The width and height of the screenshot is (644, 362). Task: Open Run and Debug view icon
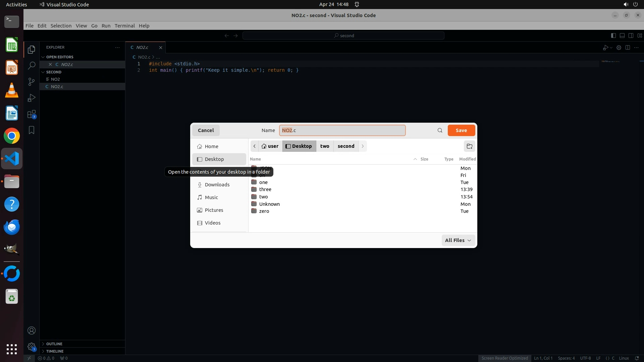coord(32,98)
